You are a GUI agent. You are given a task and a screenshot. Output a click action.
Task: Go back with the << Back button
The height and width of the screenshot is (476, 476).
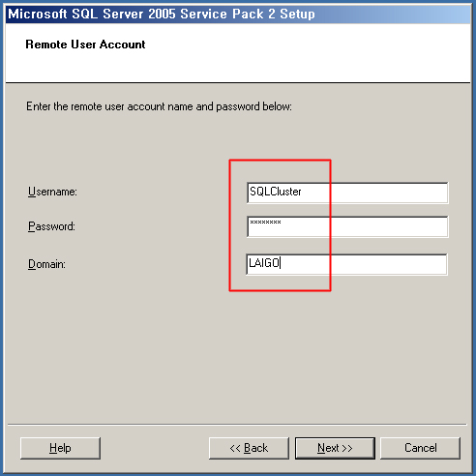(249, 448)
